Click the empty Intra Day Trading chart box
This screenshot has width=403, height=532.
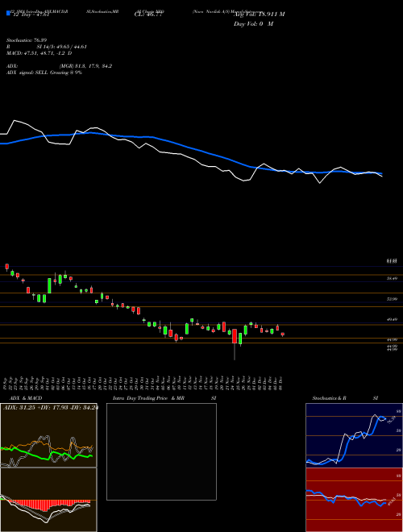161,451
